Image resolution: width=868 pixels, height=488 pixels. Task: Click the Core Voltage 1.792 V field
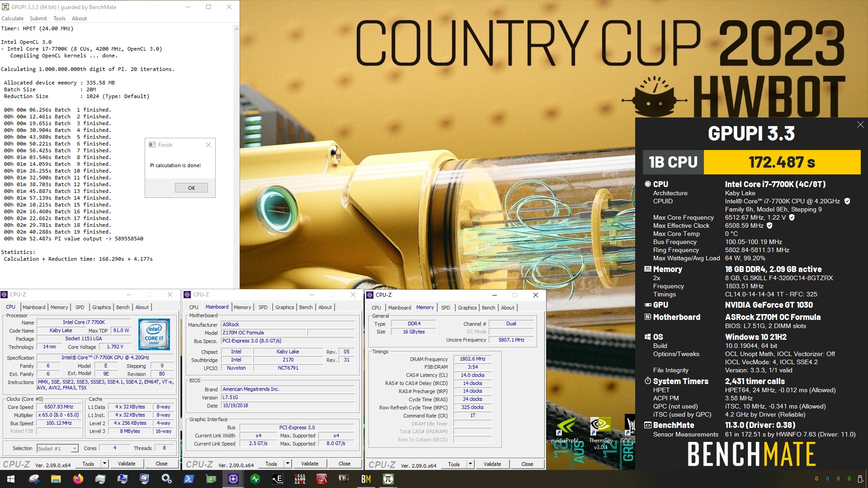[115, 347]
